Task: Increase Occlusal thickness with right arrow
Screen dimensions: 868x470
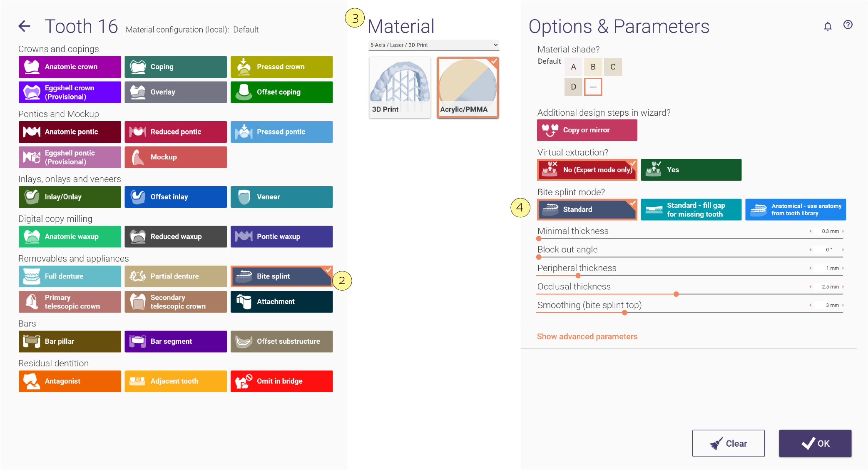Action: (843, 287)
